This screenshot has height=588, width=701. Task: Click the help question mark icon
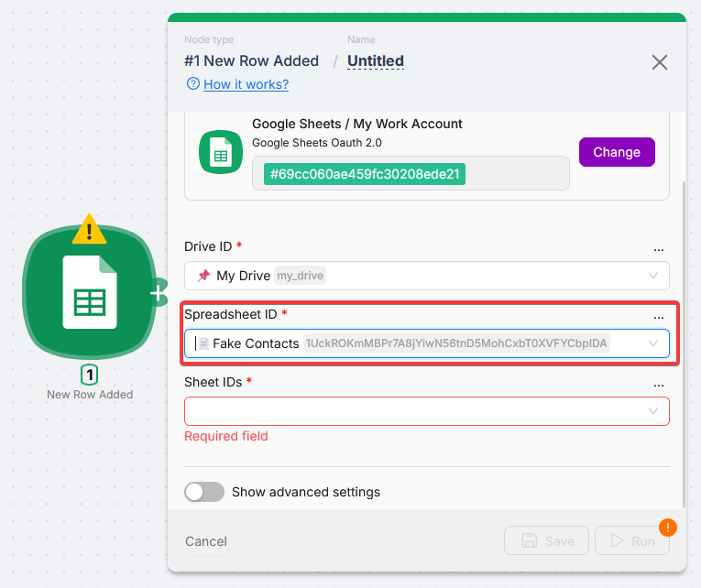click(x=192, y=84)
